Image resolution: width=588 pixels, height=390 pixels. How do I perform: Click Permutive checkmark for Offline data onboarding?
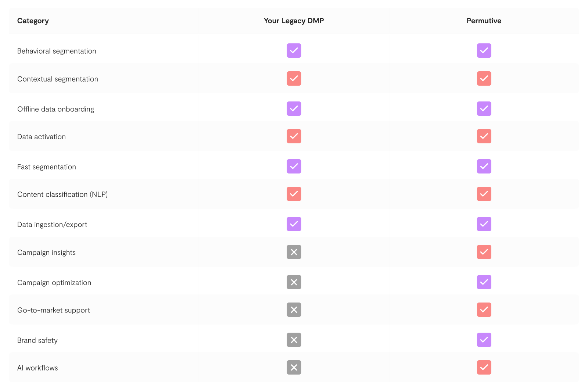pos(484,109)
